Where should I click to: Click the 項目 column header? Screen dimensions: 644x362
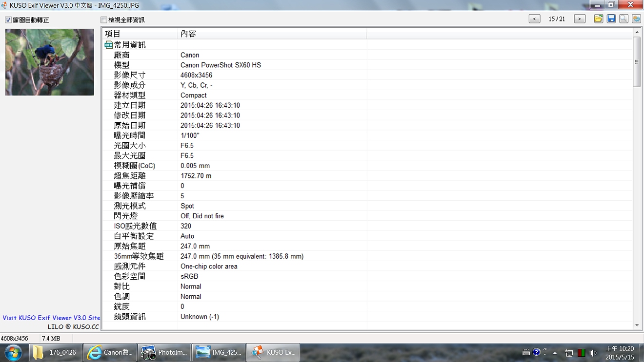pos(140,34)
